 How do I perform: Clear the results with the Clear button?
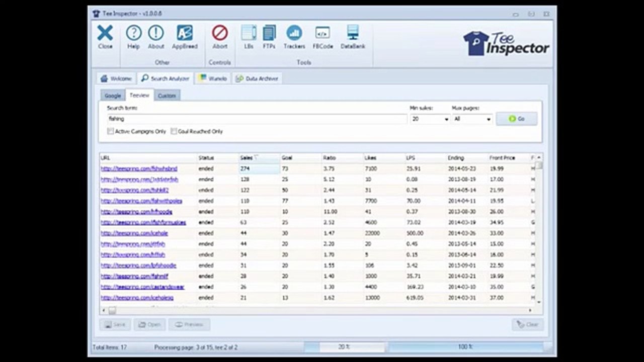(x=527, y=324)
